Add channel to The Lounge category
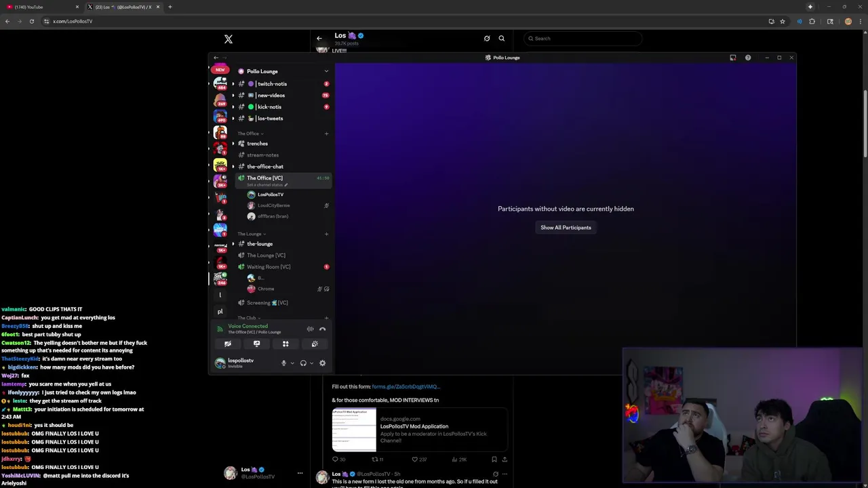Image resolution: width=868 pixels, height=488 pixels. point(326,234)
